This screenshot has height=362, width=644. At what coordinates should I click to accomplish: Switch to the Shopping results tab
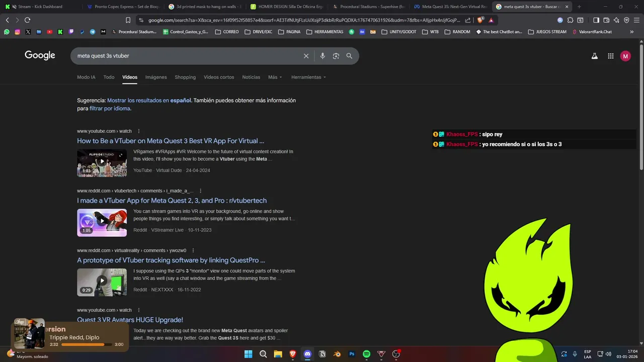(185, 77)
